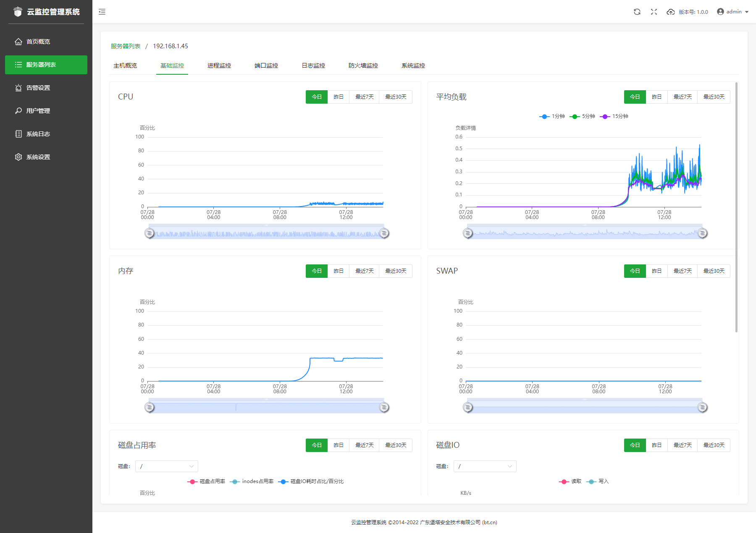Click 平均负载 zoom slider right handle
This screenshot has width=756, height=533.
click(702, 233)
